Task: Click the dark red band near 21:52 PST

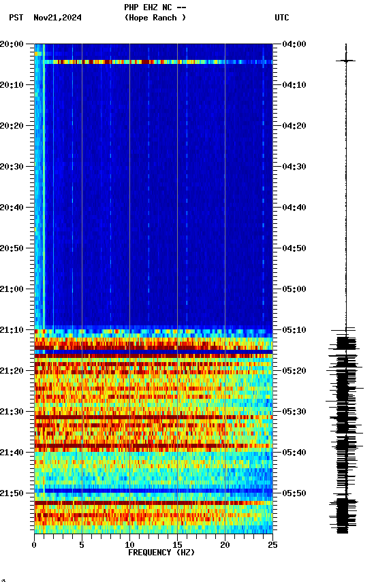Action: click(x=153, y=503)
